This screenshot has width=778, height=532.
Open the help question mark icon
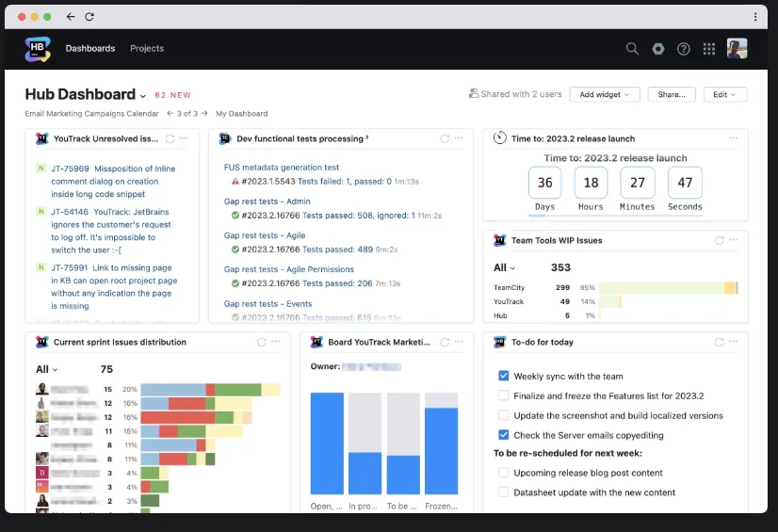684,49
